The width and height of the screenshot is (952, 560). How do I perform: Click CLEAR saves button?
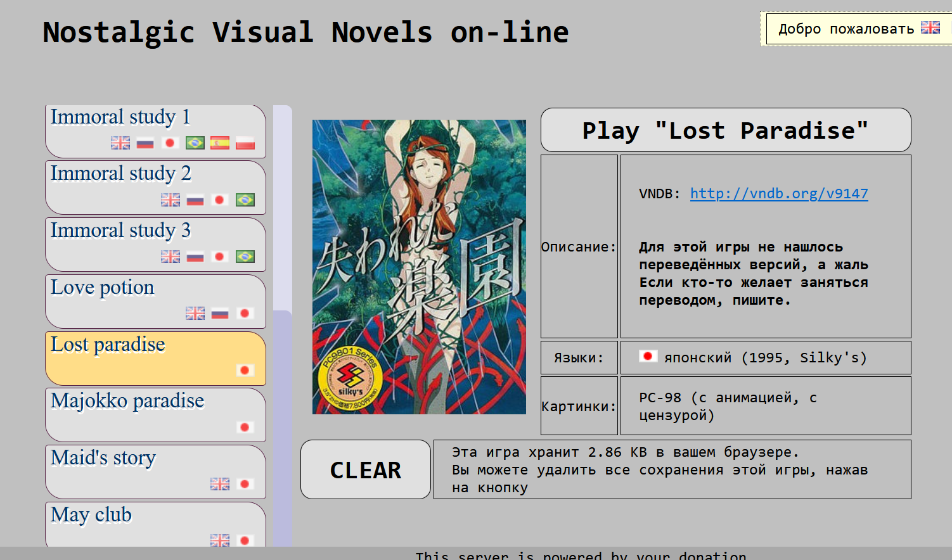tap(366, 469)
